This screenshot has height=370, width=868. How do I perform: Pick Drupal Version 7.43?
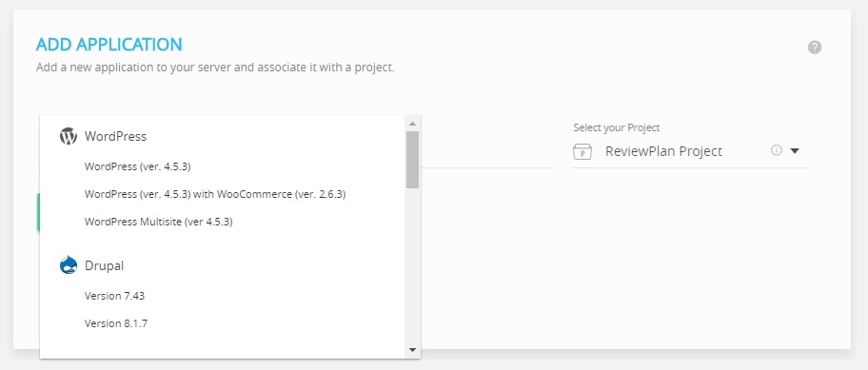click(x=114, y=296)
